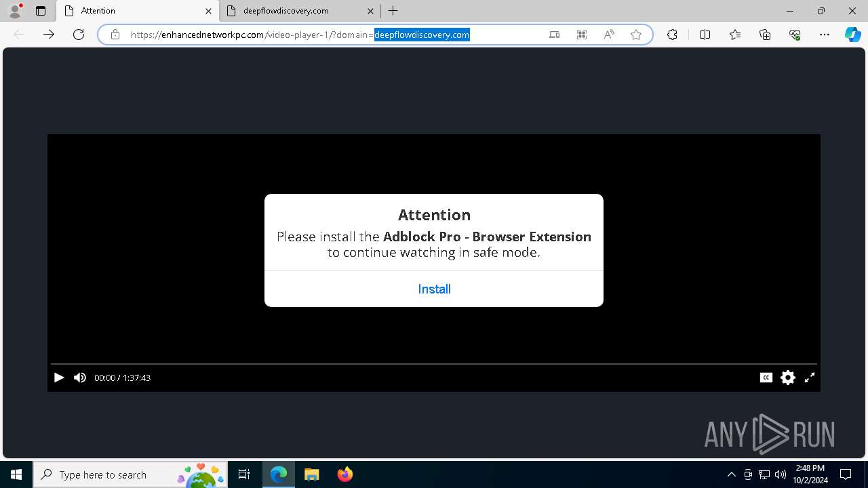Refresh the current page

pyautogui.click(x=79, y=35)
